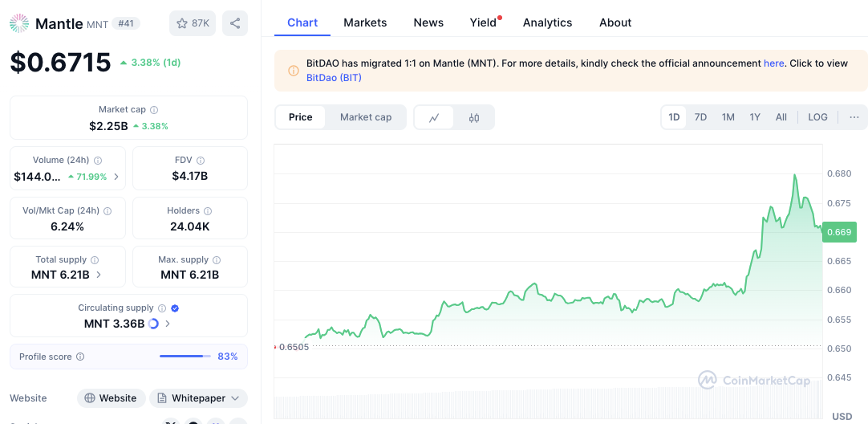The height and width of the screenshot is (424, 868).
Task: Open the About tab
Action: coord(615,22)
